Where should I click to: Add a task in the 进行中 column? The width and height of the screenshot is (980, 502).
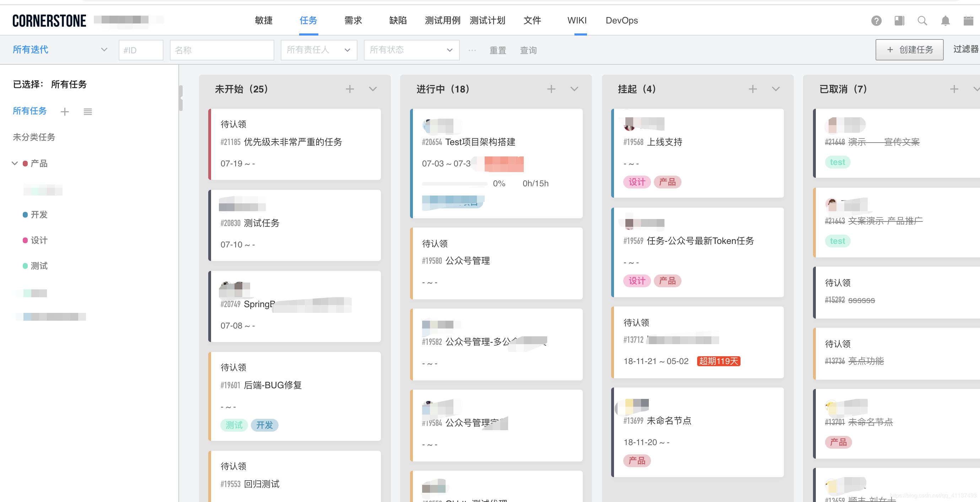coord(551,89)
